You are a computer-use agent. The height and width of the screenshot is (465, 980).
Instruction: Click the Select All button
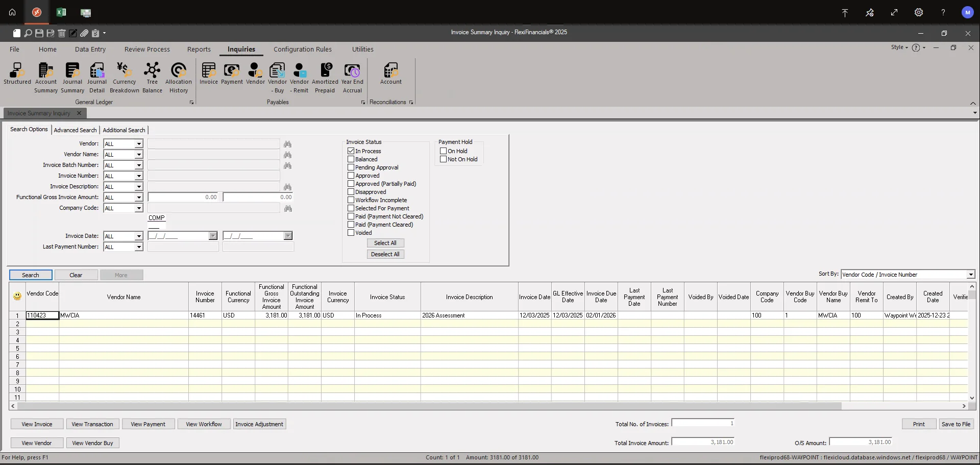click(x=385, y=243)
